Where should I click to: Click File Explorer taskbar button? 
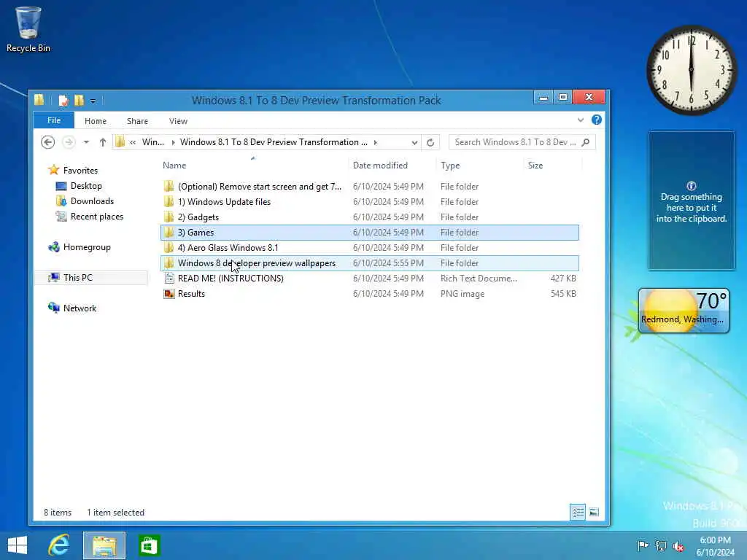(x=104, y=545)
